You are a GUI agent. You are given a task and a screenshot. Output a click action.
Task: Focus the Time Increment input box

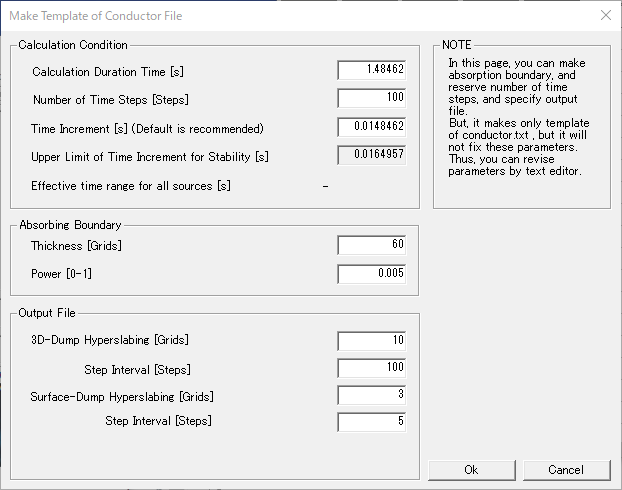coord(372,127)
